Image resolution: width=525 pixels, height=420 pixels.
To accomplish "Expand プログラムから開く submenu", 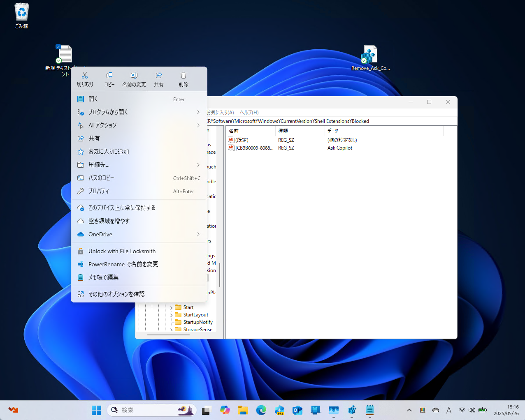I will pos(139,112).
